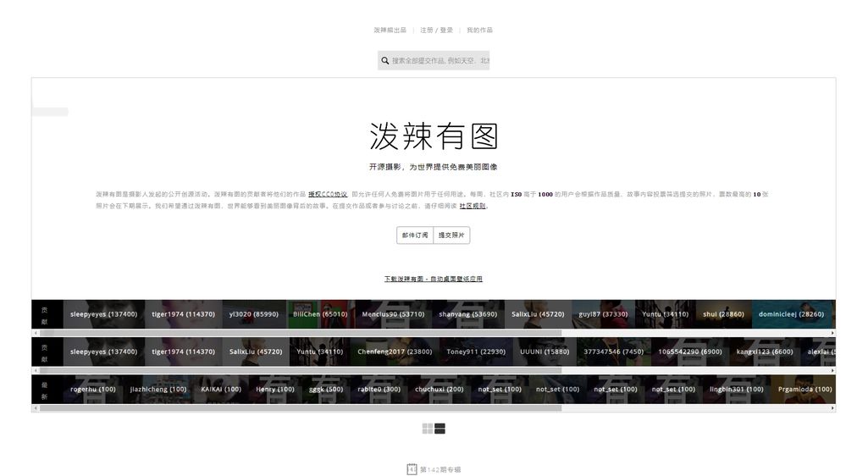Open contributor BillChen (65010) tile
Viewport: 868px width, 476px height.
[320, 314]
